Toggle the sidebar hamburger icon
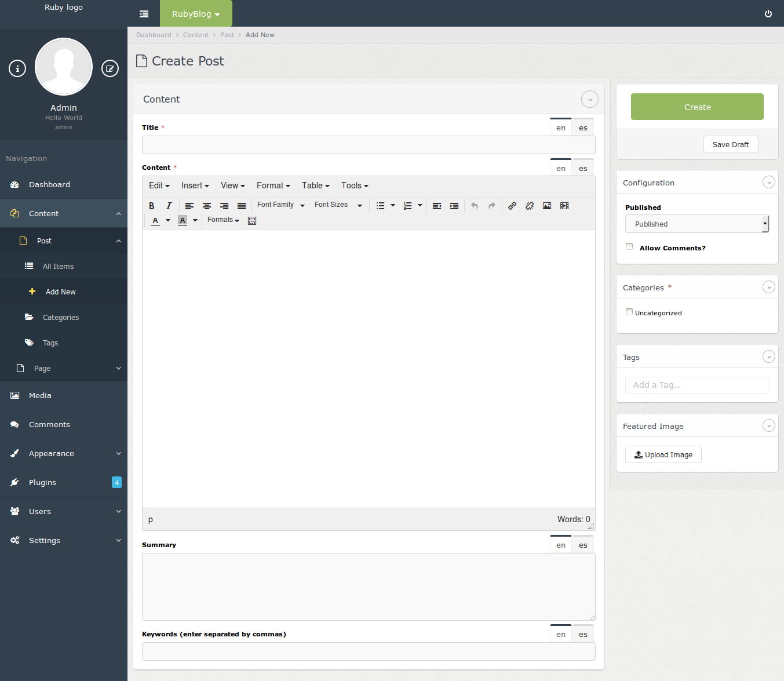The image size is (784, 681). pyautogui.click(x=144, y=14)
